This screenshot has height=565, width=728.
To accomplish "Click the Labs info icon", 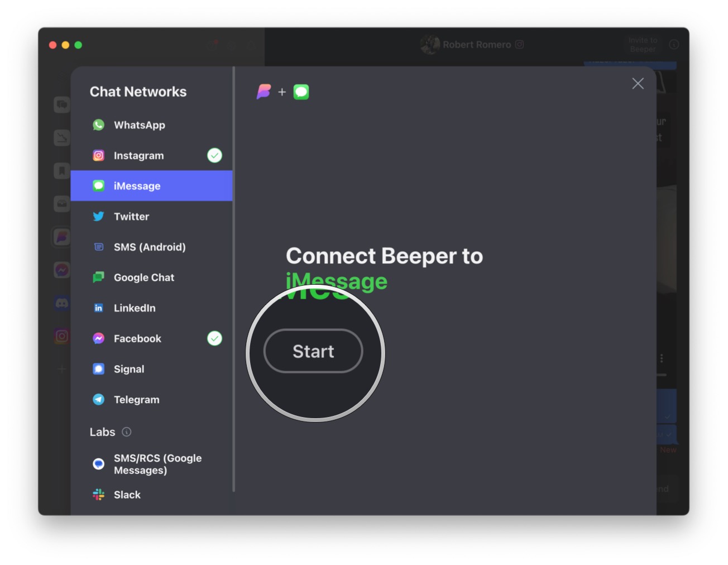I will (127, 432).
